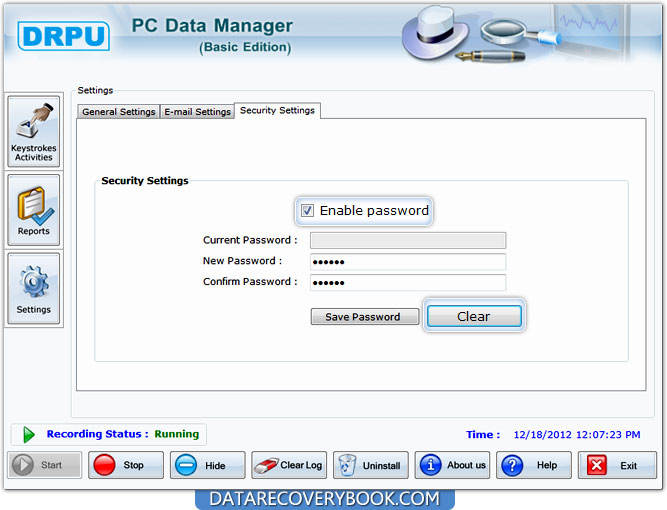Toggle the Enable password checkbox
The image size is (667, 510).
tap(307, 210)
